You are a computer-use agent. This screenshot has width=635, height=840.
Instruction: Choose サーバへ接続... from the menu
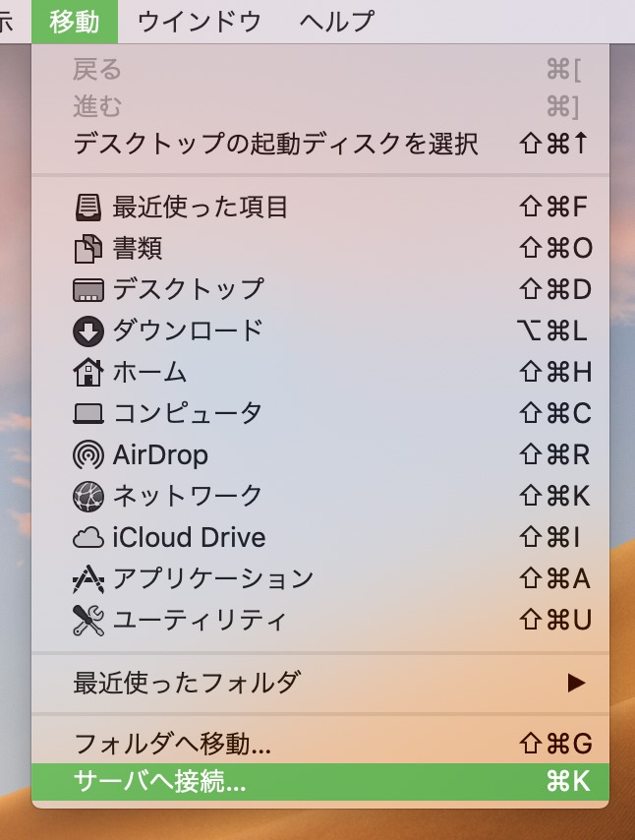[160, 782]
